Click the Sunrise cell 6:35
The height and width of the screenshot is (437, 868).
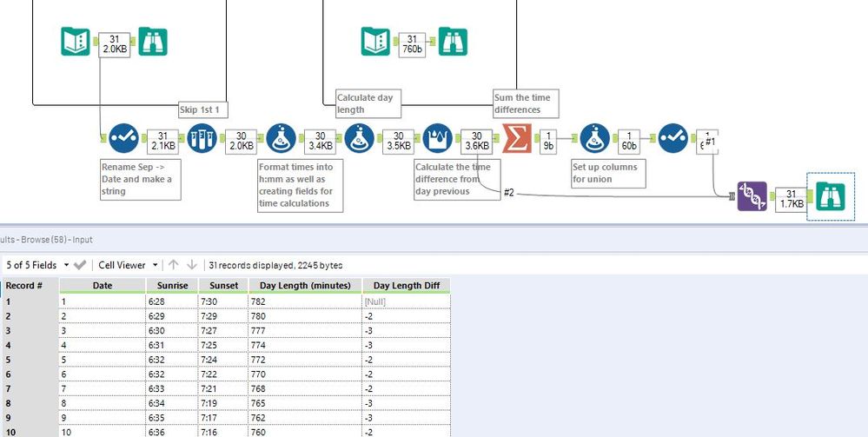point(172,417)
